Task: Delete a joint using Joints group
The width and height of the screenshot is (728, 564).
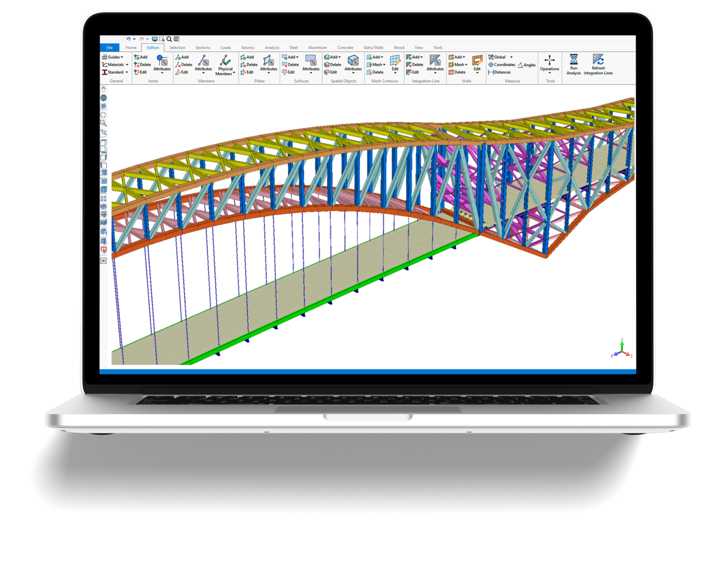Action: [x=144, y=65]
